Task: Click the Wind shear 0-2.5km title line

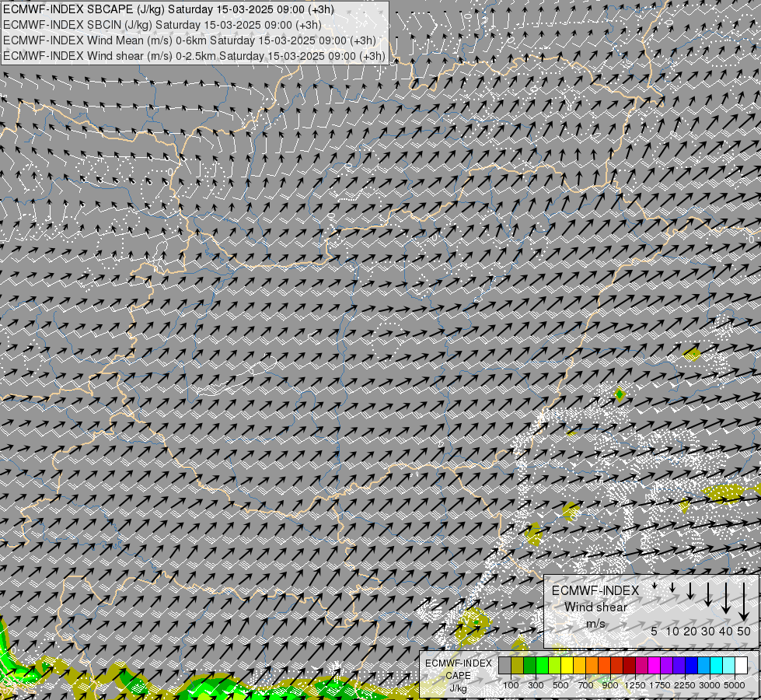Action: (194, 56)
